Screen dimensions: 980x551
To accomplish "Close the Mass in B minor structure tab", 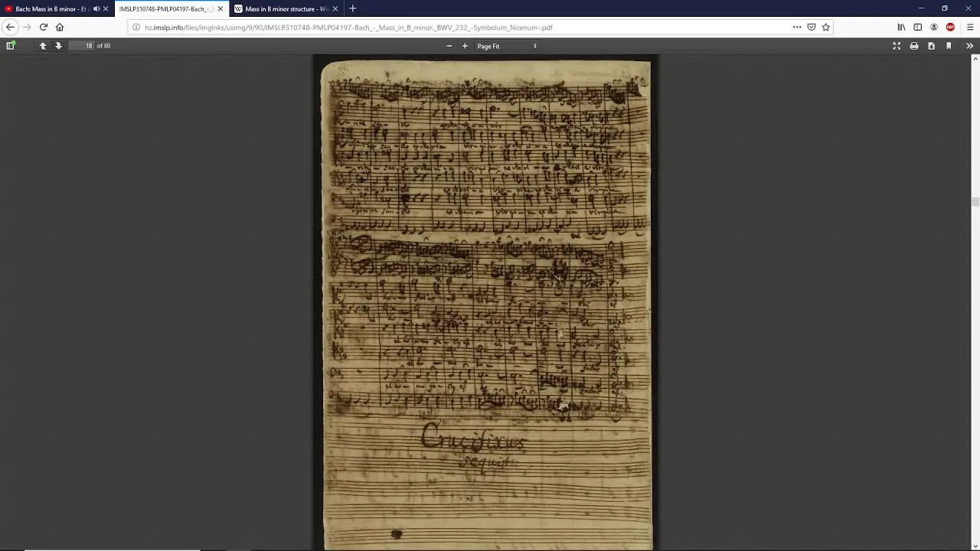I will [335, 8].
